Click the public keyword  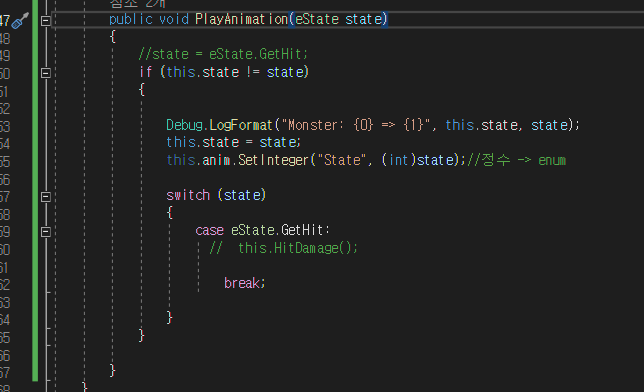point(131,19)
